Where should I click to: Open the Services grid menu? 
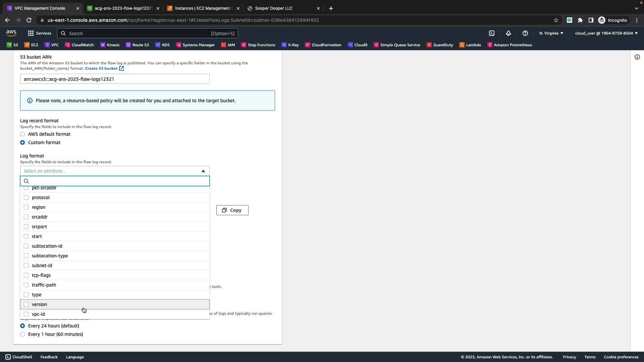[39, 33]
